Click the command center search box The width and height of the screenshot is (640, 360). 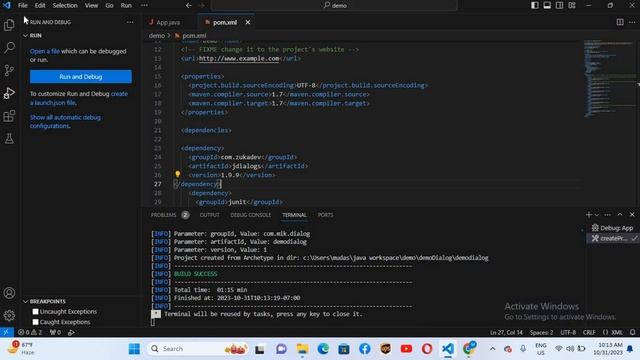(334, 5)
